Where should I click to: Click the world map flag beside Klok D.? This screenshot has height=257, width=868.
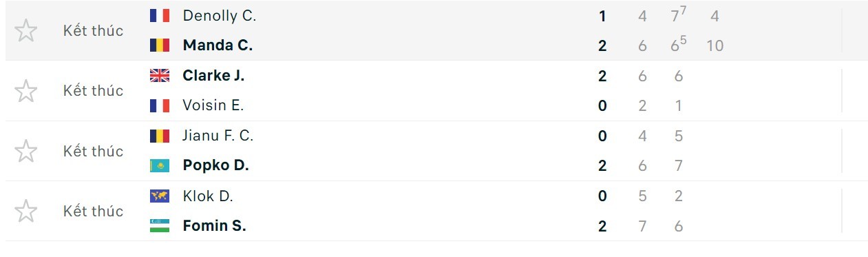[160, 196]
